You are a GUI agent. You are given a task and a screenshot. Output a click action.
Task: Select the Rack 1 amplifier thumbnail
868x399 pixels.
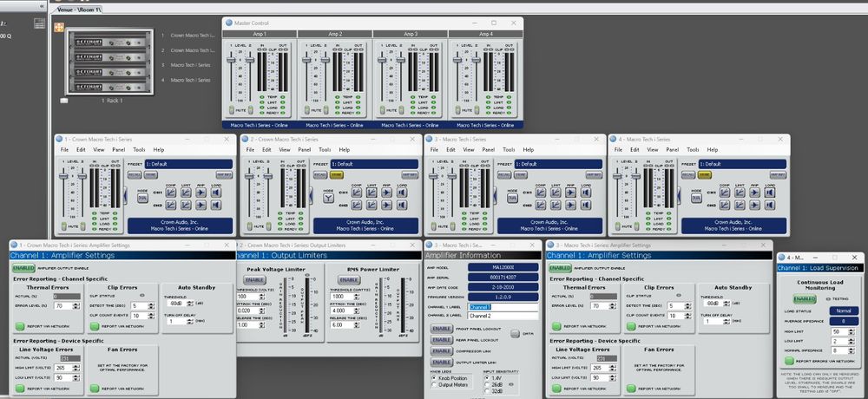pyautogui.click(x=109, y=62)
